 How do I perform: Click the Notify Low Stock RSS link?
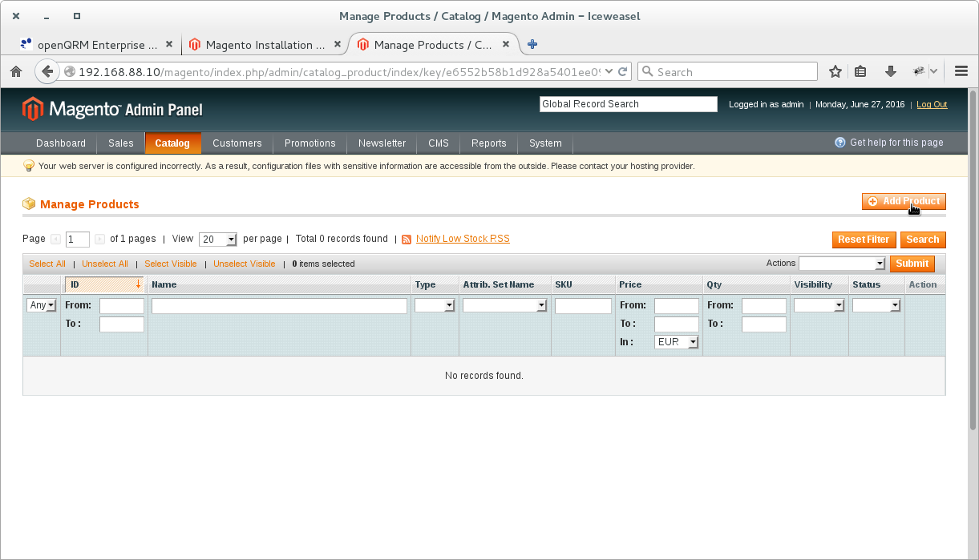[x=463, y=239]
